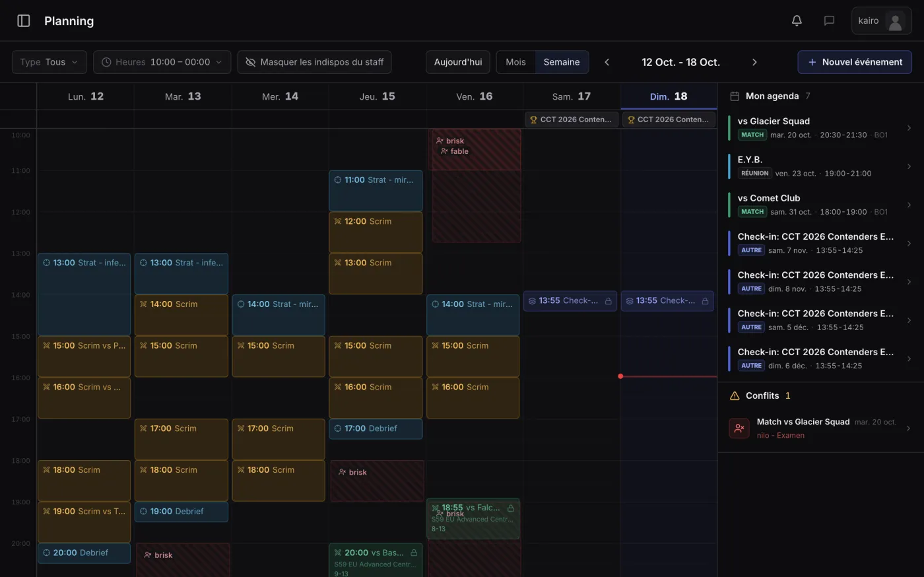Click lock icon on Sunday Check-in
This screenshot has height=577, width=924.
[705, 301]
